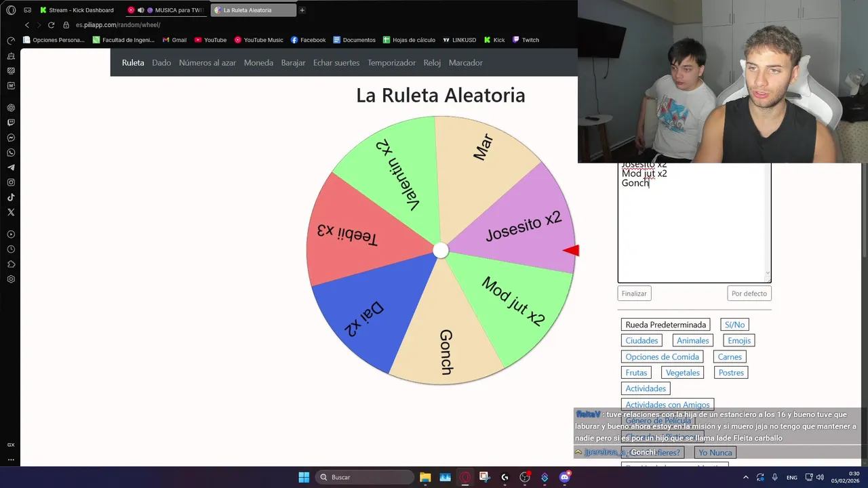Select the Sí/No wheel preset
This screenshot has height=488, width=868.
point(734,325)
